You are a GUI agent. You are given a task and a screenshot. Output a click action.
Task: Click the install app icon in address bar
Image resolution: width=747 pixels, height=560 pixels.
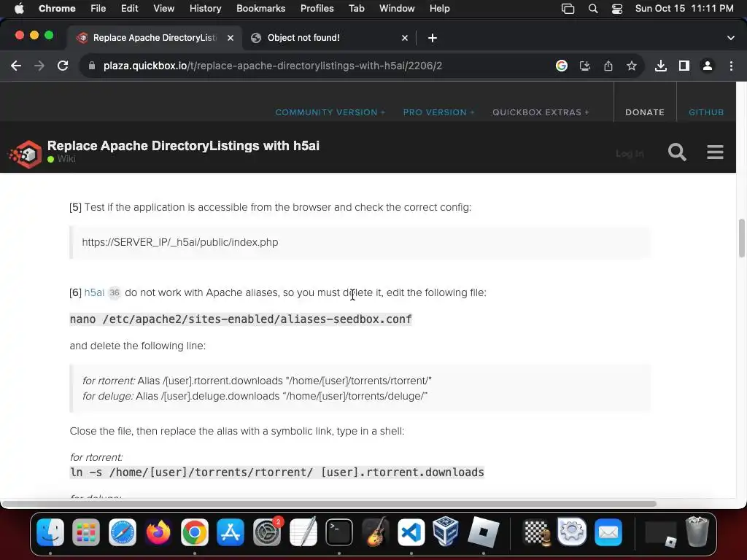pos(585,66)
